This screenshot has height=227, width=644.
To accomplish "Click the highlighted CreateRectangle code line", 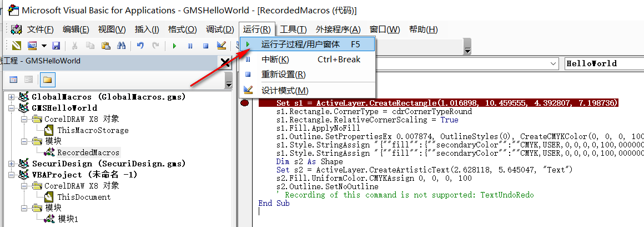I will pyautogui.click(x=439, y=103).
